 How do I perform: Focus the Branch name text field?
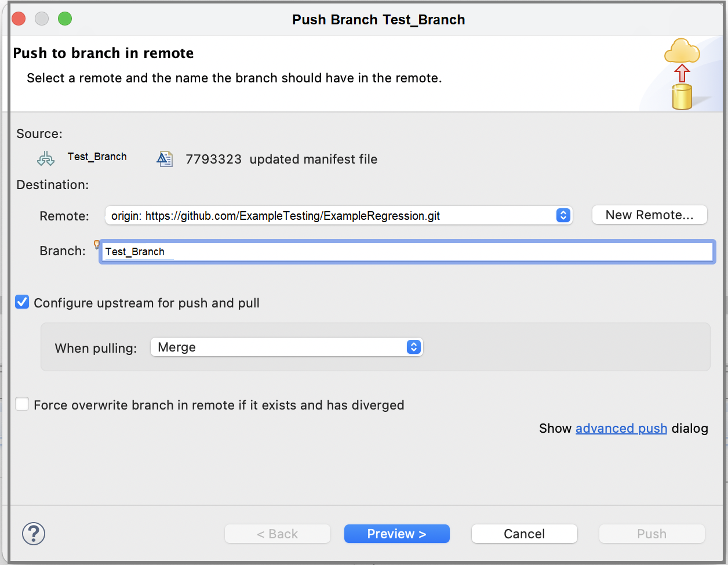click(406, 252)
